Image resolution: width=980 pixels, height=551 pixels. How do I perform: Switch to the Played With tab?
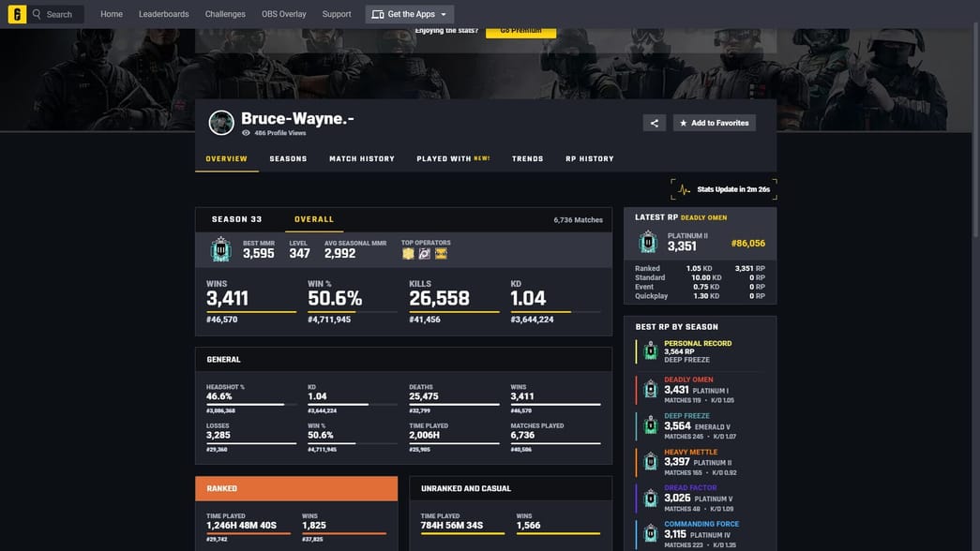(x=443, y=158)
